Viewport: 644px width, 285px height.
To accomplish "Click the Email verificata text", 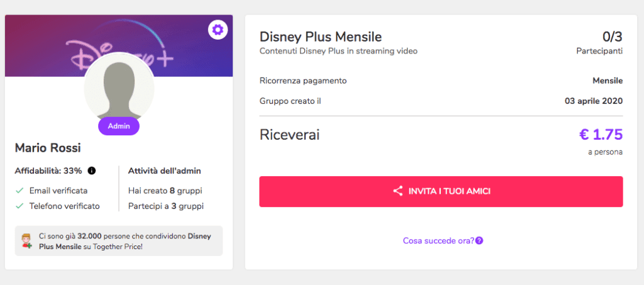I will (x=58, y=191).
